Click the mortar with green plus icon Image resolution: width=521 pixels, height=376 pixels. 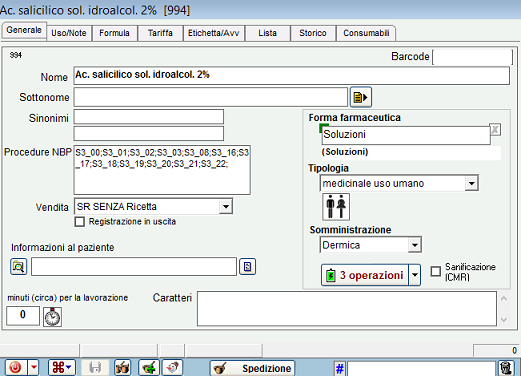point(149,368)
